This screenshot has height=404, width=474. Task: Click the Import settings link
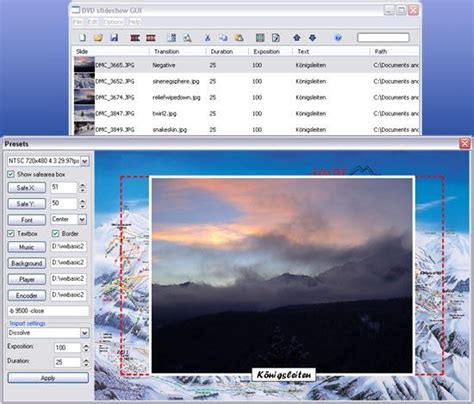tap(27, 323)
